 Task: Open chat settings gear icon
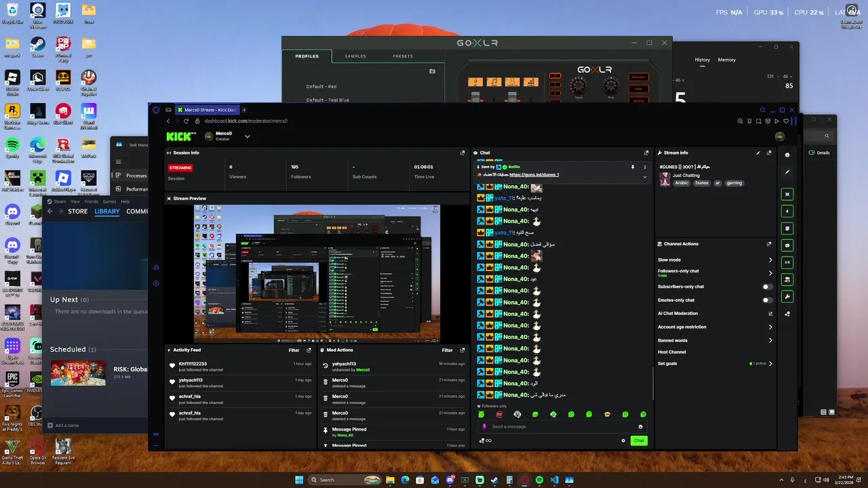623,441
